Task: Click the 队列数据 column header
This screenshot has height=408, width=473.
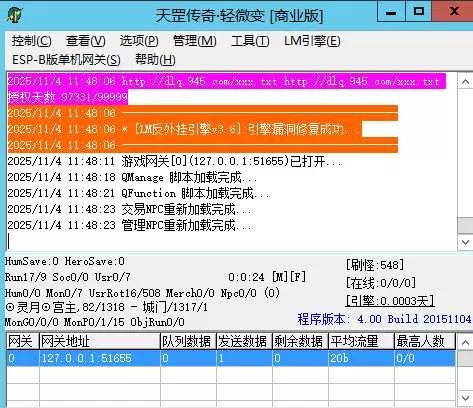Action: pyautogui.click(x=189, y=341)
